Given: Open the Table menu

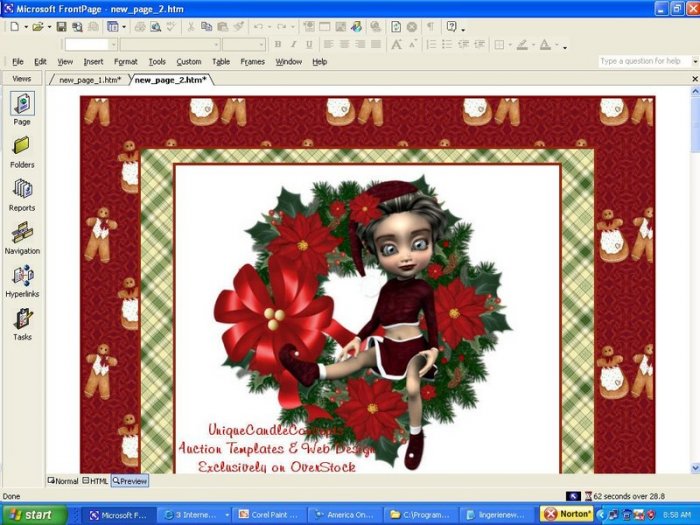Looking at the screenshot, I should point(221,62).
